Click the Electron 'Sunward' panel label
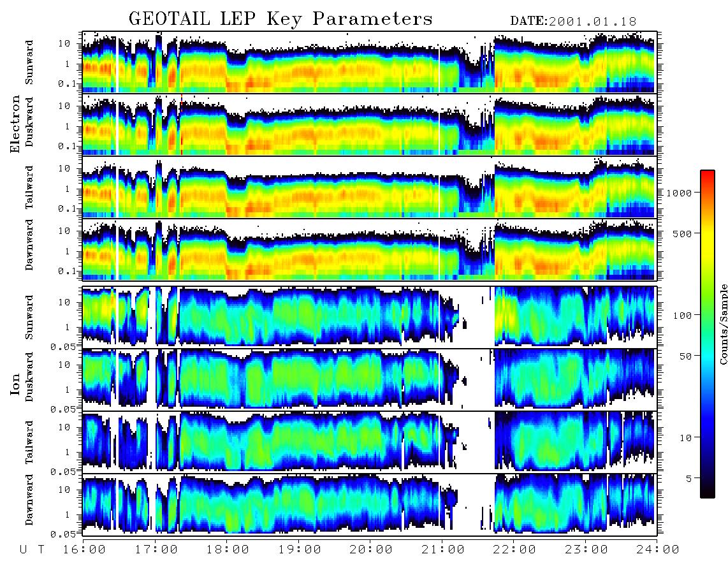Screen dimensions: 728x561 29,62
